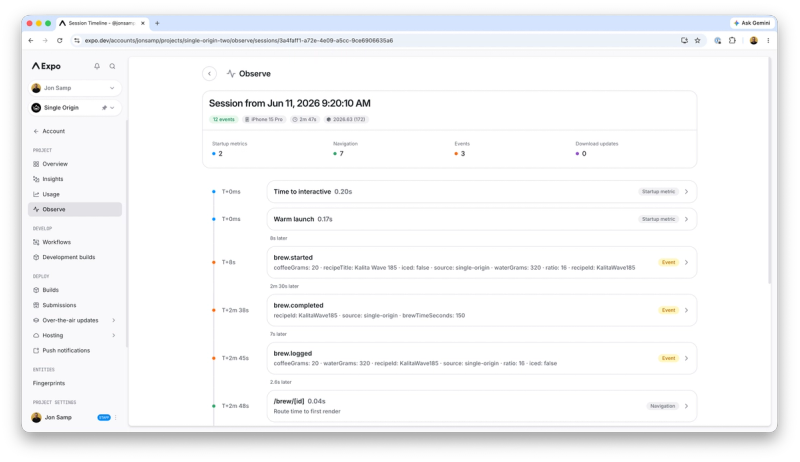Screen dimensions: 800x462
Task: Open Submissions in the sidebar
Action: pos(74,305)
